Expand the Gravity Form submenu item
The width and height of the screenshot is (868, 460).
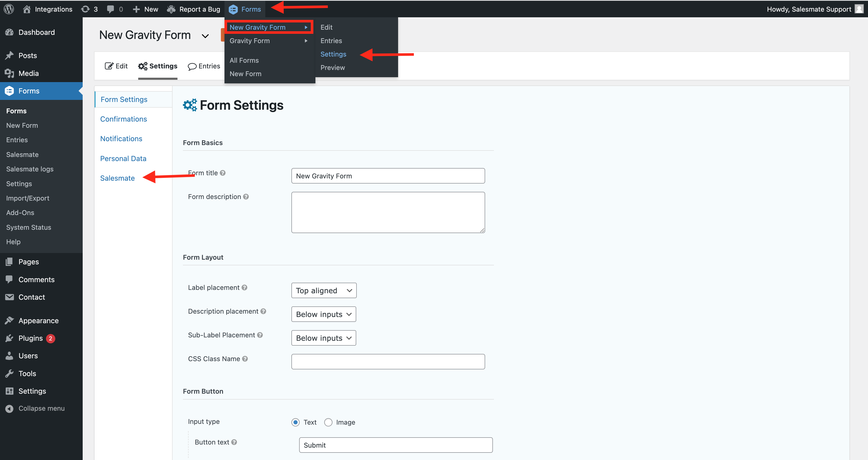pyautogui.click(x=269, y=41)
